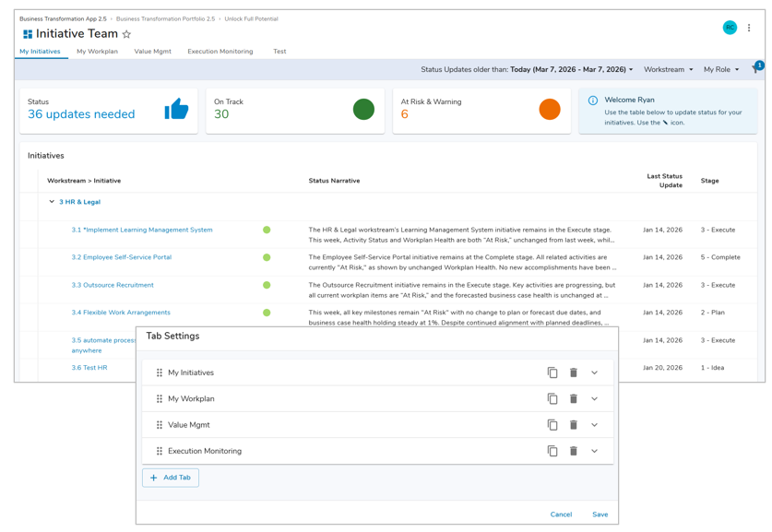Open the My Role dropdown
The image size is (772, 532).
[720, 69]
